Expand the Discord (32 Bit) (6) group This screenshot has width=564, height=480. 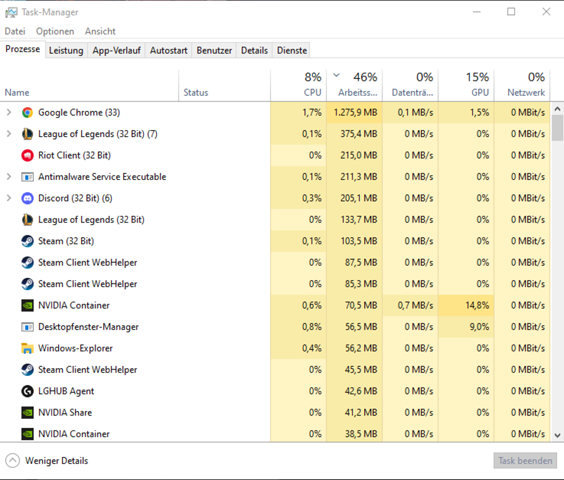point(9,198)
